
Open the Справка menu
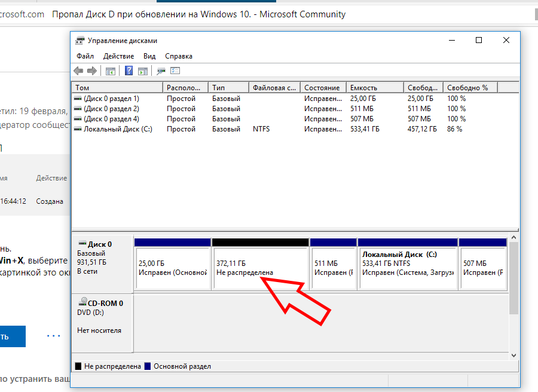coord(178,56)
